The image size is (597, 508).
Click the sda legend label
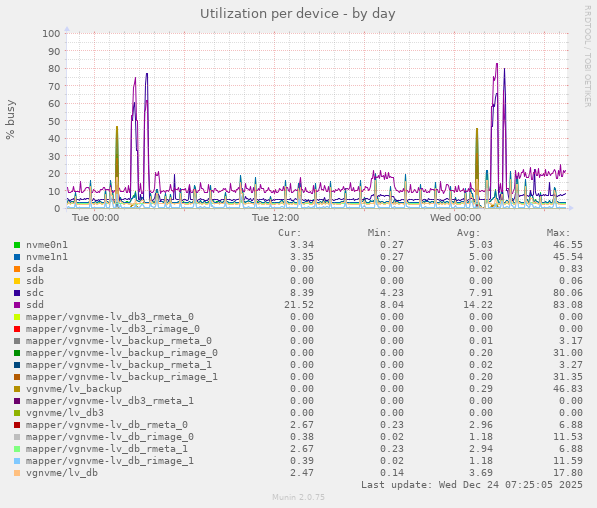[x=35, y=269]
